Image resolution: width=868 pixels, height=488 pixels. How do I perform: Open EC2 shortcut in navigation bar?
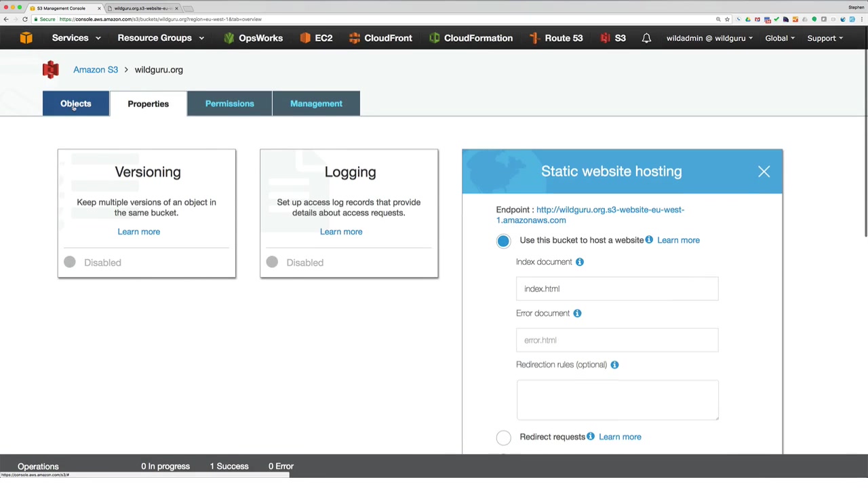(316, 39)
